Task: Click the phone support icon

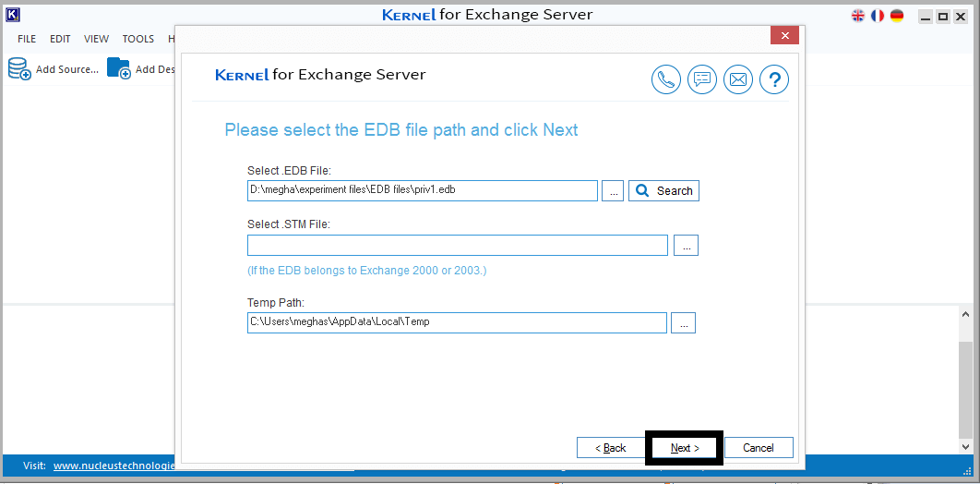Action: click(665, 79)
